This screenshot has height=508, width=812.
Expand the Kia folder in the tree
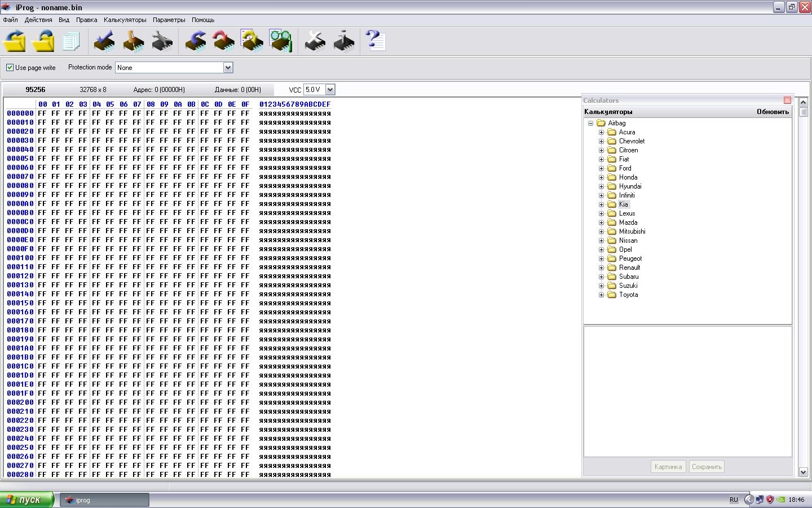[601, 204]
